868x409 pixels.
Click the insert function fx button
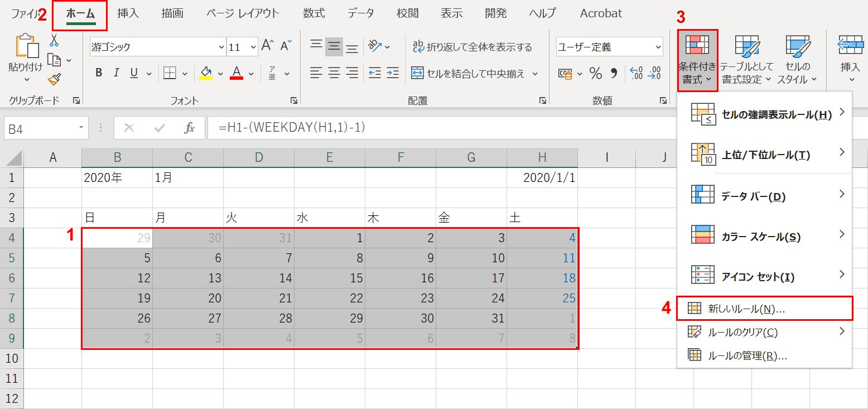click(x=190, y=128)
